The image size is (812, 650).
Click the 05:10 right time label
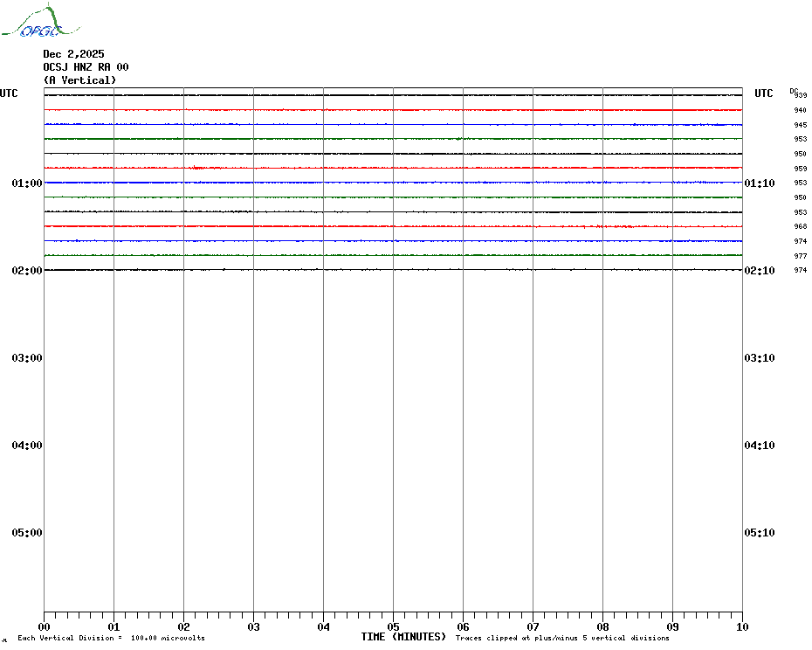tap(760, 532)
